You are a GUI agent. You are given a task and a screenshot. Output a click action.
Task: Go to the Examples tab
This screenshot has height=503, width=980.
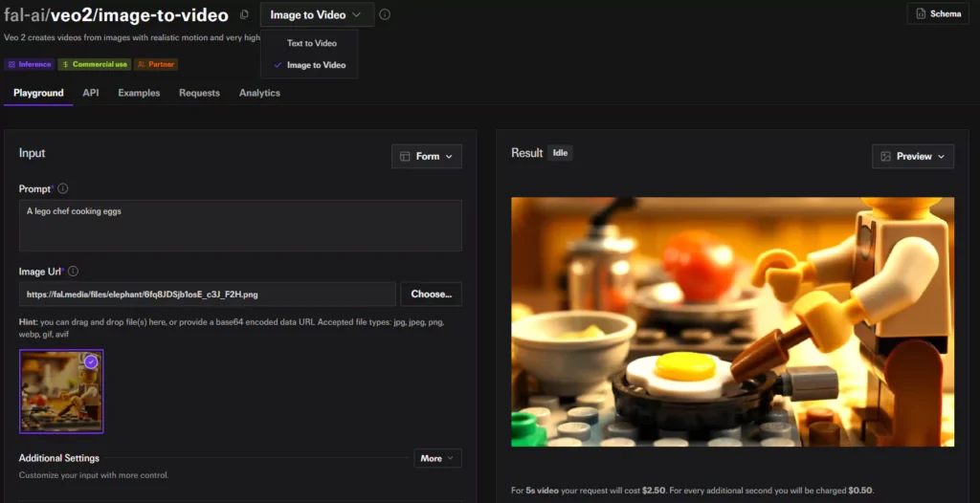(x=139, y=93)
